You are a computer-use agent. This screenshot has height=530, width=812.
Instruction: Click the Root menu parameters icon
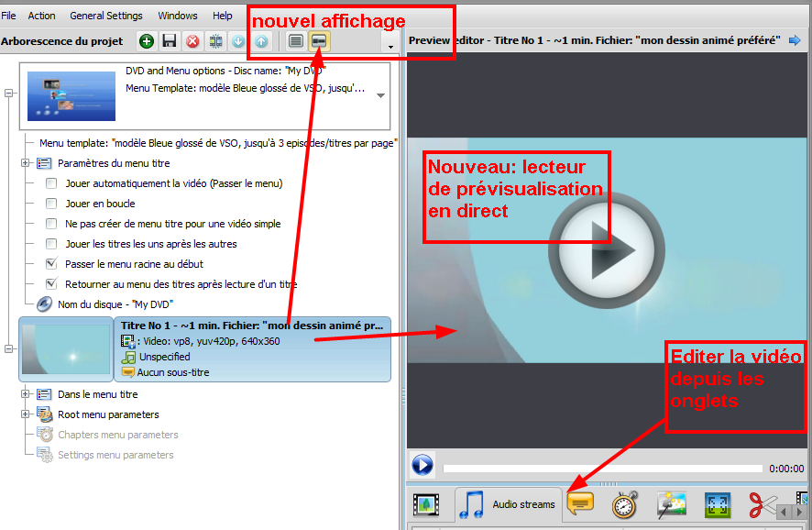point(45,414)
